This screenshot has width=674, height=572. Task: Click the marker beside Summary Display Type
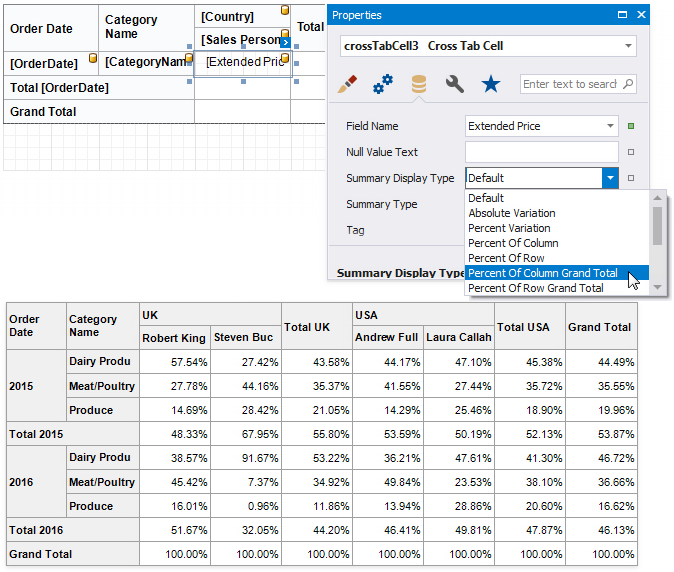coord(631,179)
